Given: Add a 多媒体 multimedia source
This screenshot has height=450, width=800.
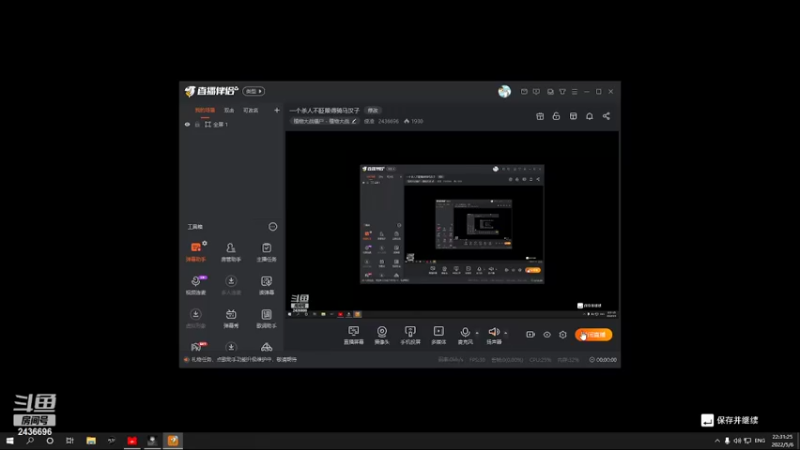Looking at the screenshot, I should (x=439, y=335).
